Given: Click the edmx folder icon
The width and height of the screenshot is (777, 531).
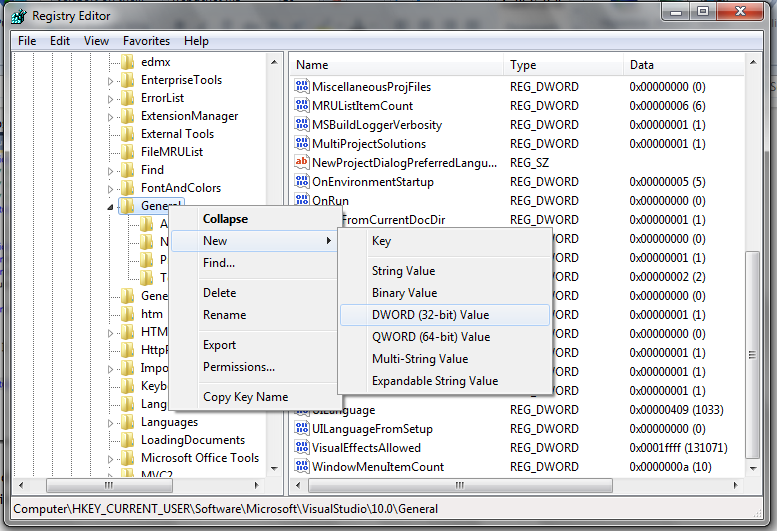Looking at the screenshot, I should tap(128, 62).
